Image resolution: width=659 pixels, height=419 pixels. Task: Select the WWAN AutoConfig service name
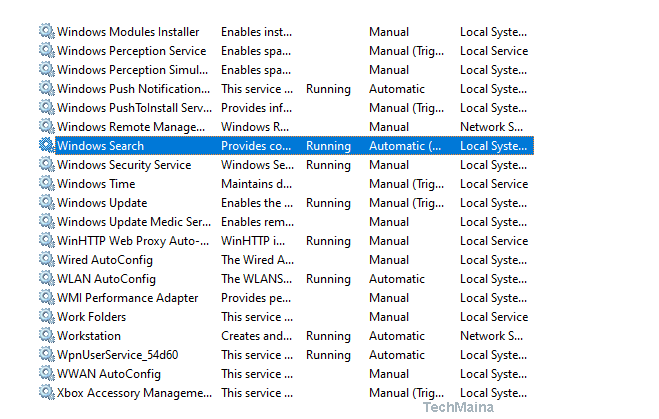109,374
